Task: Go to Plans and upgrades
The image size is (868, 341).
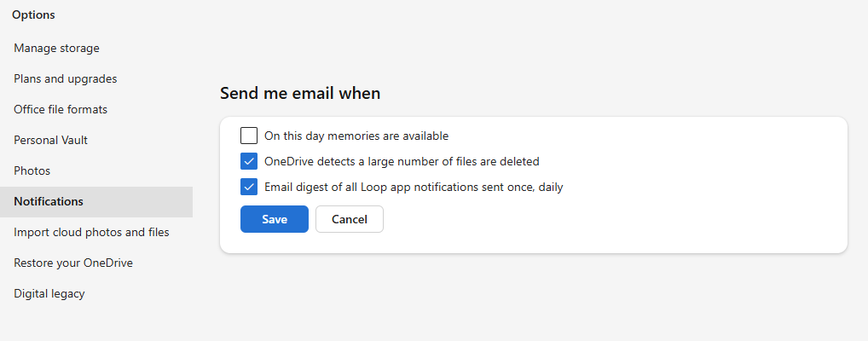Action: point(65,78)
